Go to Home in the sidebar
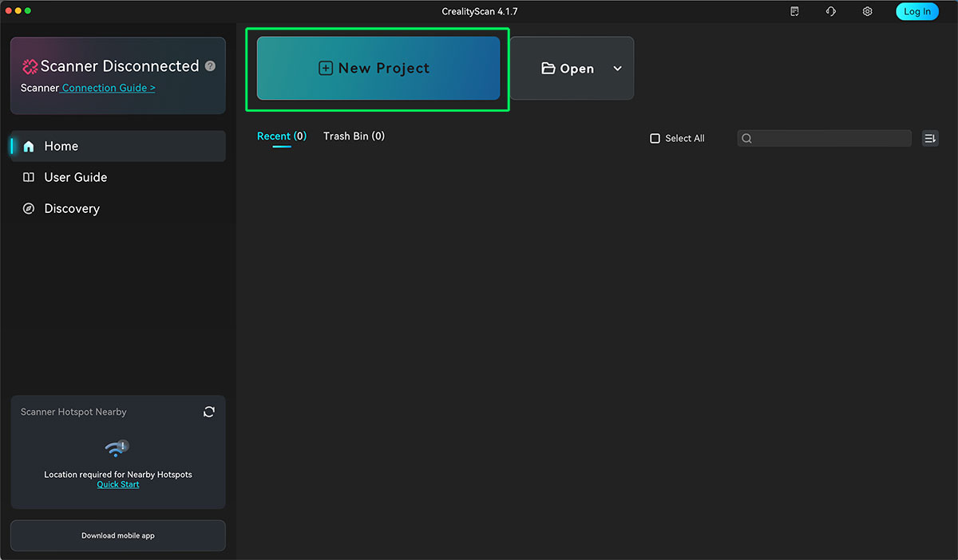 pos(118,146)
